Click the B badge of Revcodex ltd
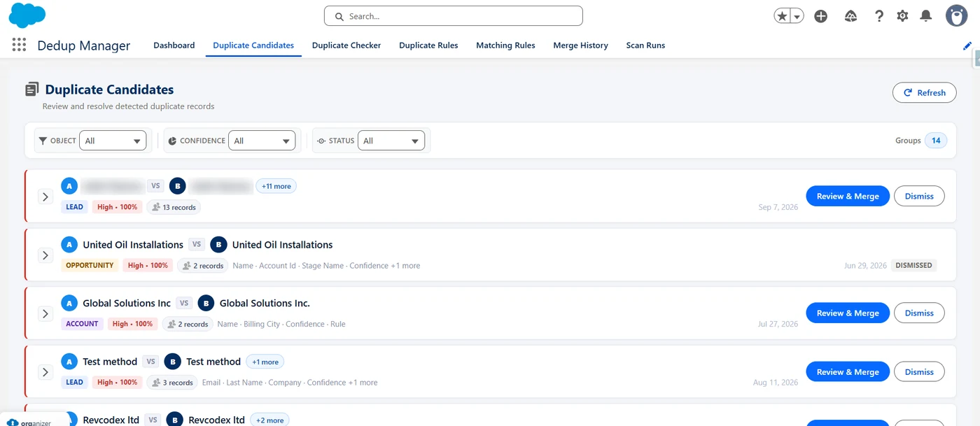 [174, 420]
